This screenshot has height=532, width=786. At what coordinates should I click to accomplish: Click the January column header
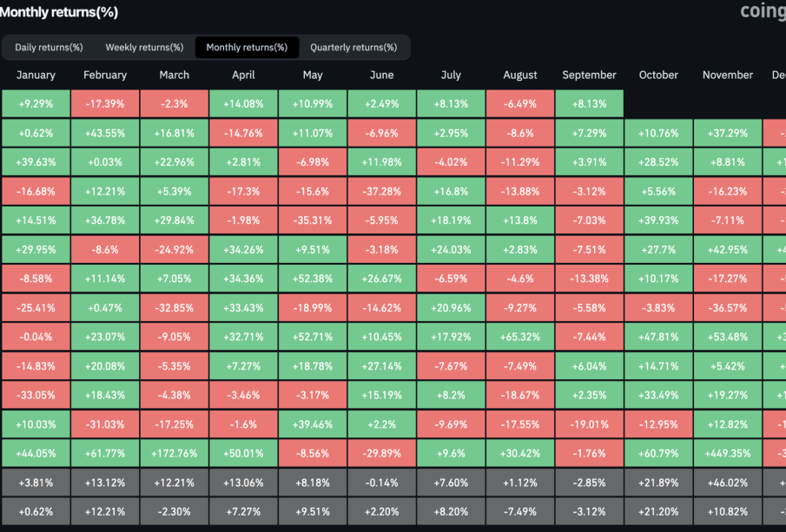coord(36,75)
